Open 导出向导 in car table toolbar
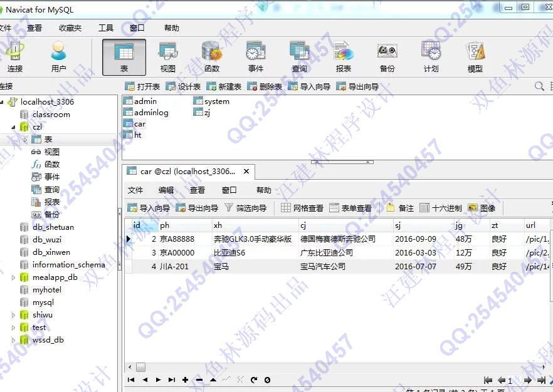 click(x=197, y=208)
